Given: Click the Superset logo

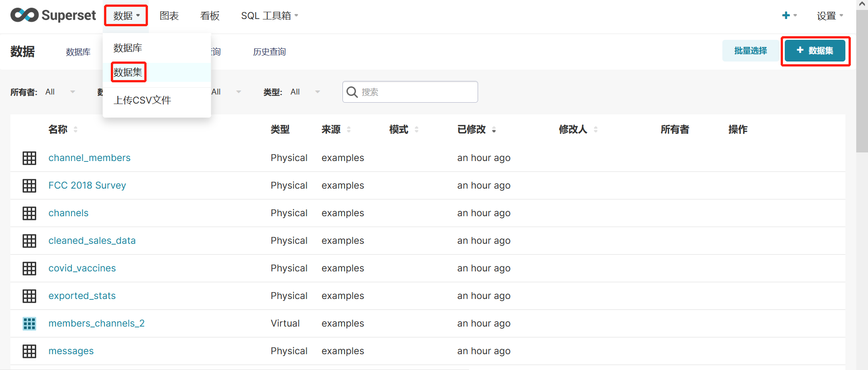Looking at the screenshot, I should (53, 15).
